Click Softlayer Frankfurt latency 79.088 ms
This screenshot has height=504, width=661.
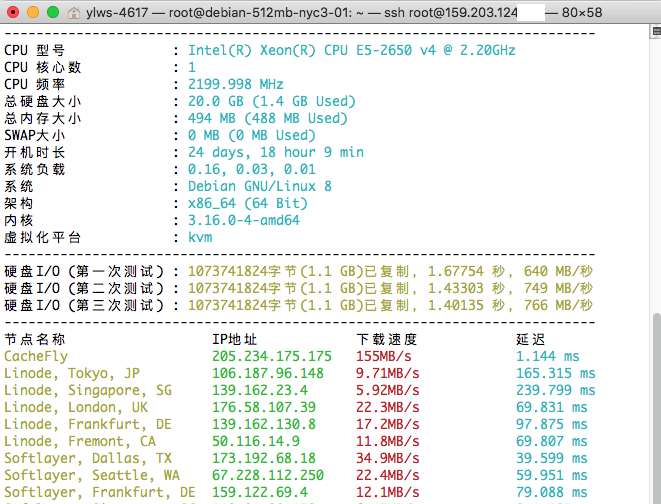(551, 492)
